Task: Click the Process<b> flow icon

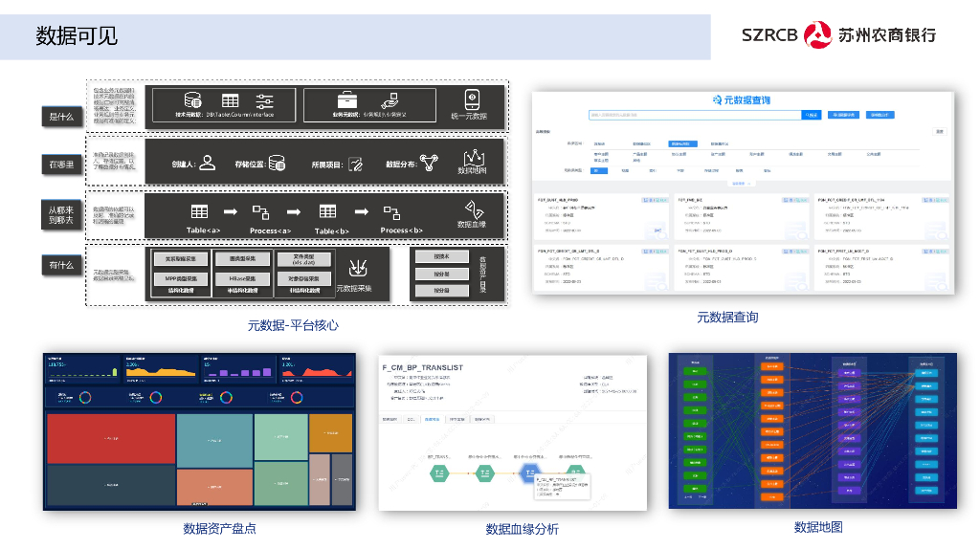Action: coord(391,213)
